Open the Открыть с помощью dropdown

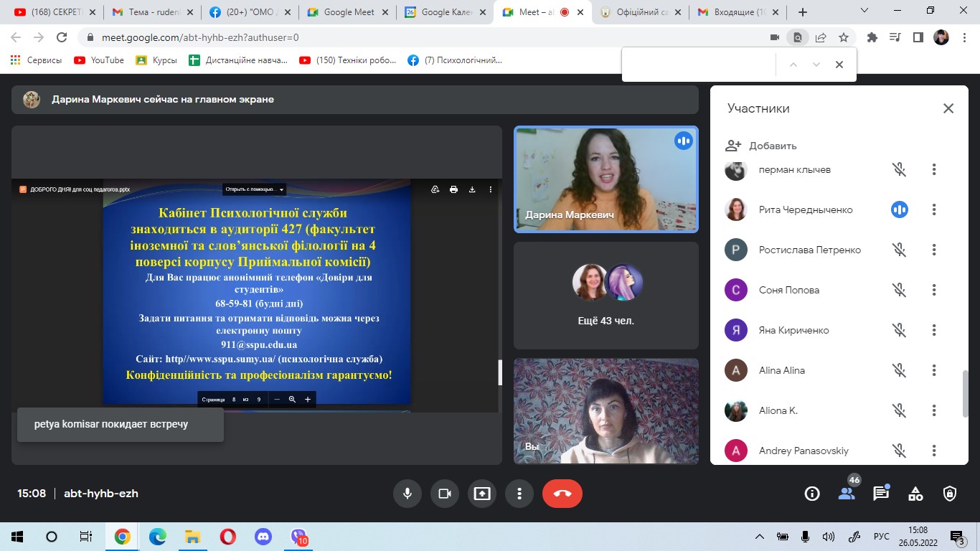pos(255,189)
